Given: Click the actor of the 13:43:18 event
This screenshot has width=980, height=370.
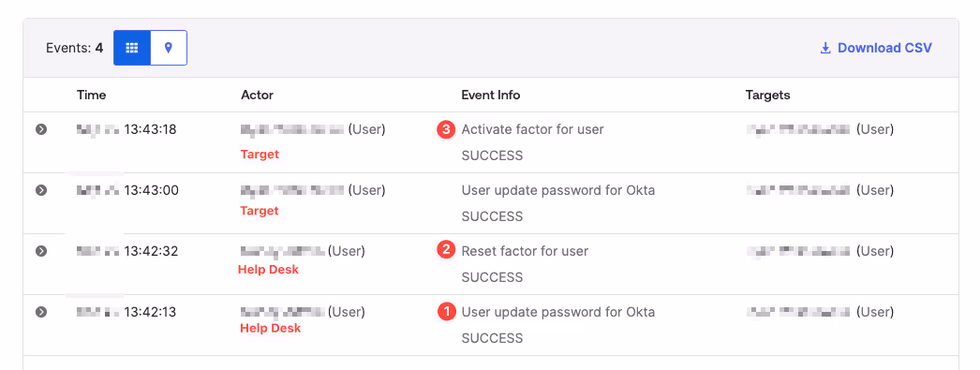Looking at the screenshot, I should point(313,129).
